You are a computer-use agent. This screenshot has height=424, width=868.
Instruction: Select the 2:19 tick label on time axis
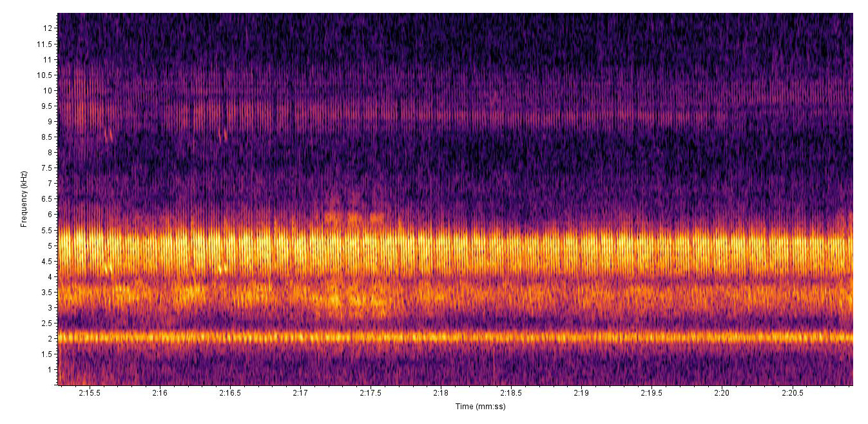tap(581, 393)
